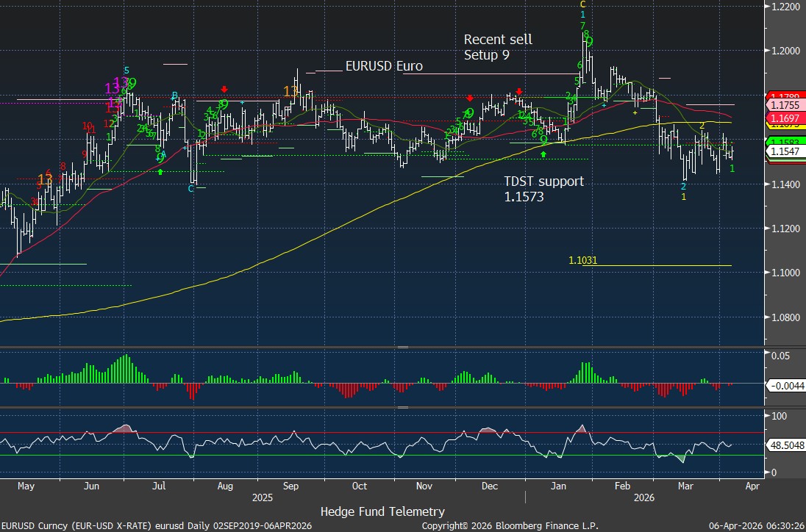Click the 48.5048 RSI value label
Screen dimensions: 806x532
pos(785,445)
